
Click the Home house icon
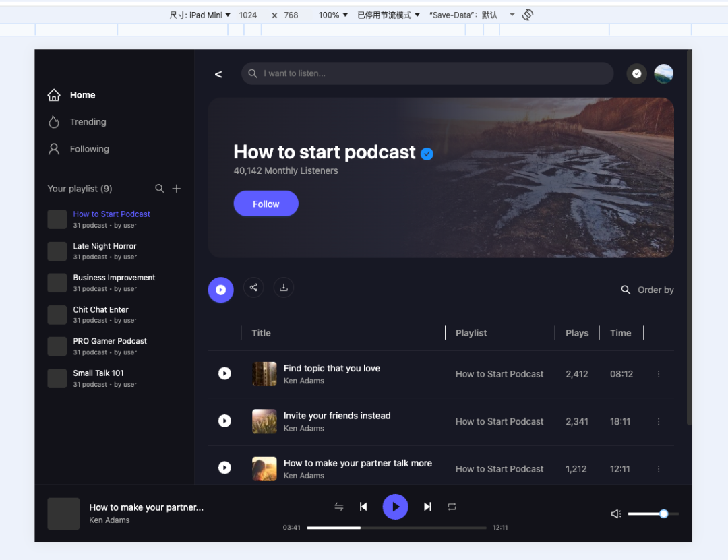coord(54,95)
